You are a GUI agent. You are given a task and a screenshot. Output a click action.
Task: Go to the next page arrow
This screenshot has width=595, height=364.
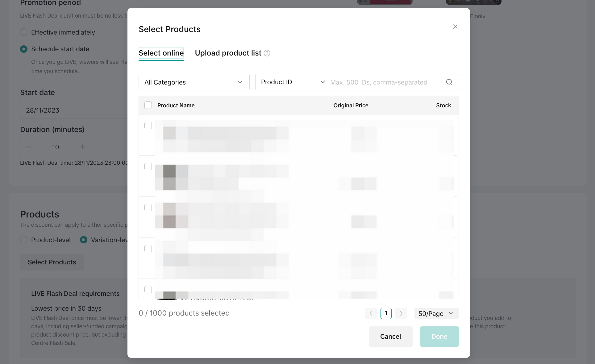tap(401, 313)
